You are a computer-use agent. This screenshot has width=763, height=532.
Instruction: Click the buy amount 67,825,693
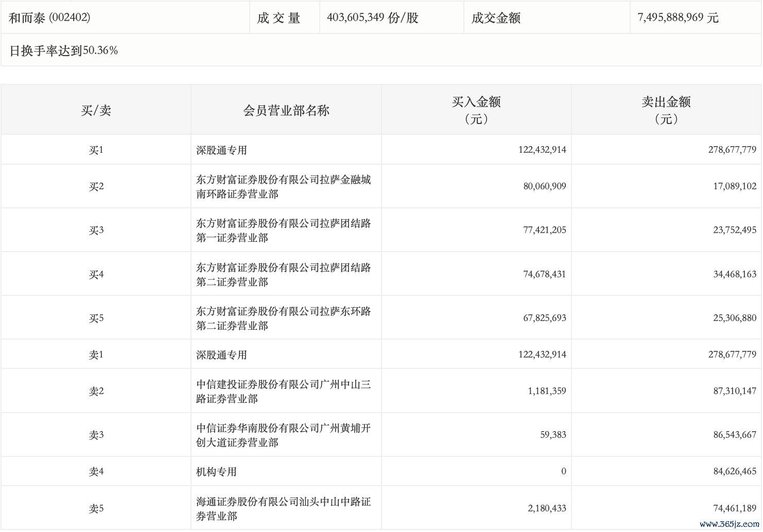pos(545,318)
